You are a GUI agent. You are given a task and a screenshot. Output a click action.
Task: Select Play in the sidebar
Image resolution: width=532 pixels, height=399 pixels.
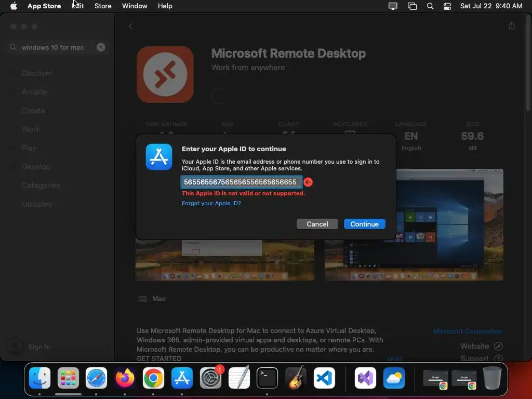(29, 148)
